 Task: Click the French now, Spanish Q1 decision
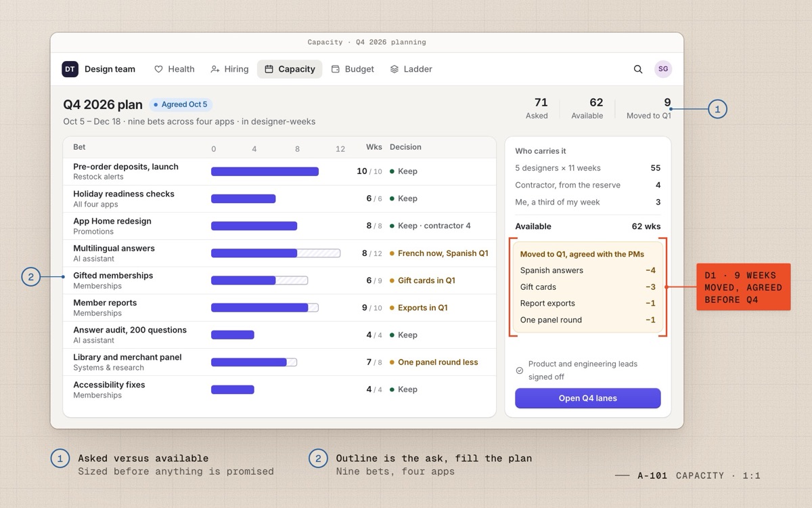click(439, 253)
